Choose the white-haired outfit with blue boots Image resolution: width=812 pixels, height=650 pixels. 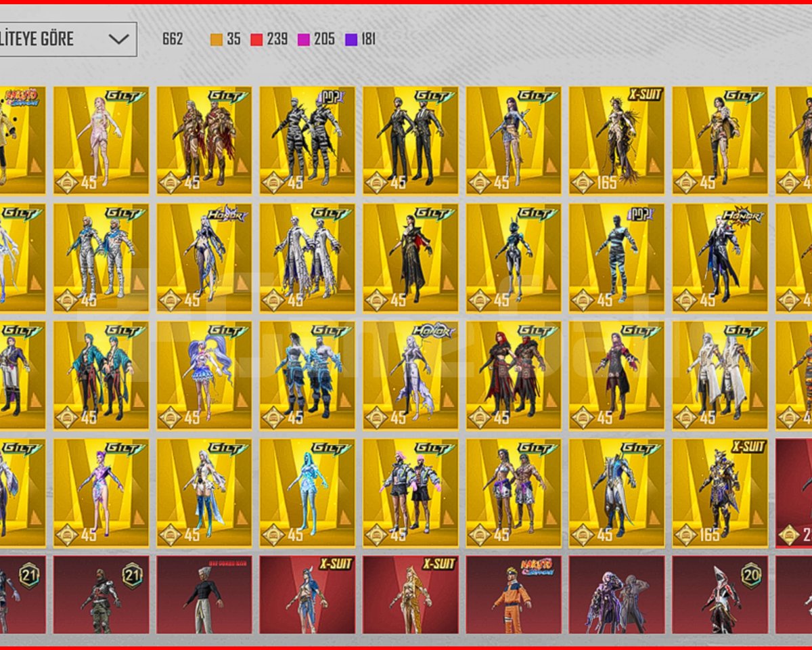click(x=204, y=494)
